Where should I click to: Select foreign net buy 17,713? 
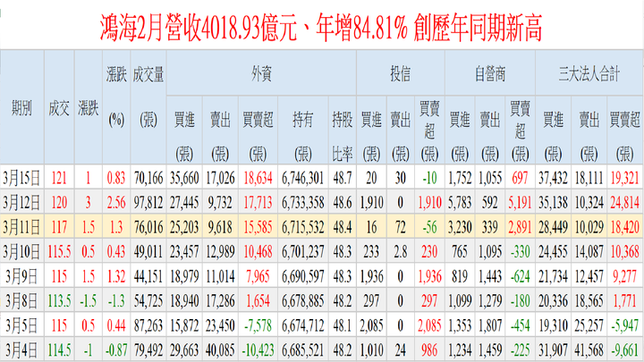[258, 203]
